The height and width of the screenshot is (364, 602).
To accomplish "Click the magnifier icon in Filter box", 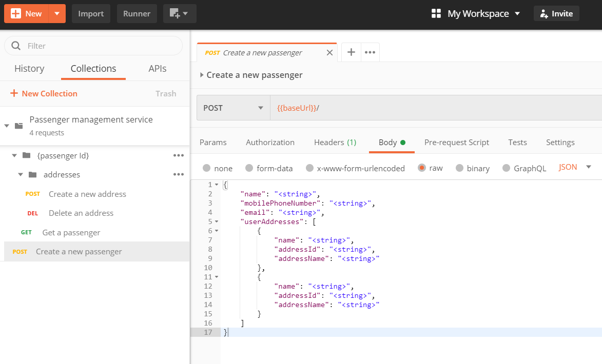I will (16, 46).
